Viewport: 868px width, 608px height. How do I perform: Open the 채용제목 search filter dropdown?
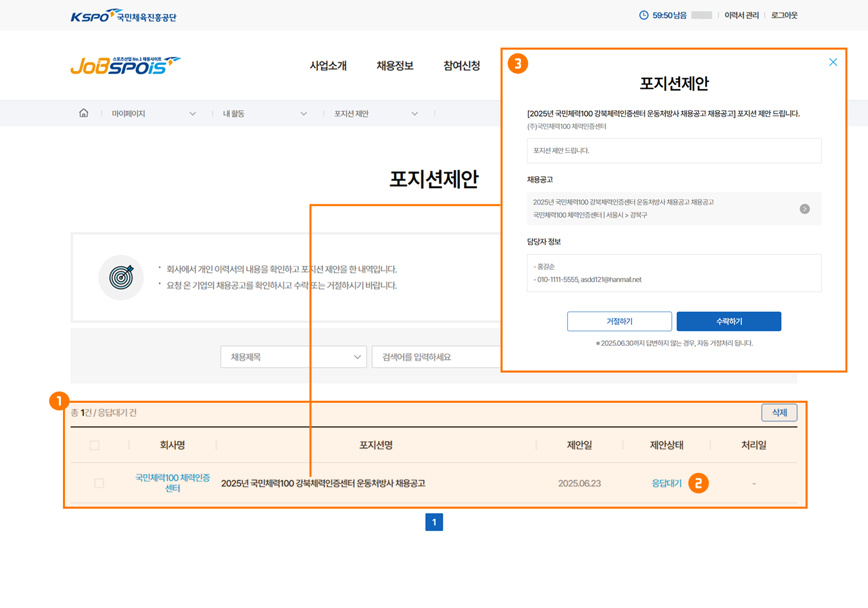293,357
